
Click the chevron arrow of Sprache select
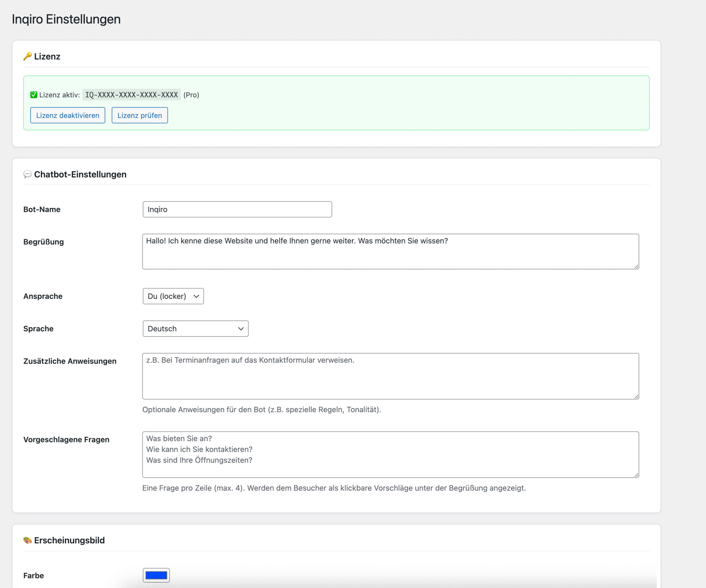pos(241,328)
